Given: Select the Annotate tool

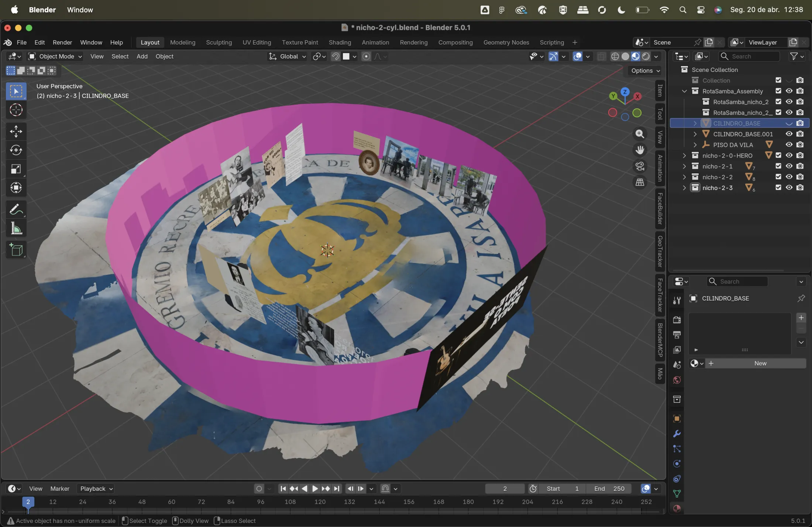Looking at the screenshot, I should 16,209.
